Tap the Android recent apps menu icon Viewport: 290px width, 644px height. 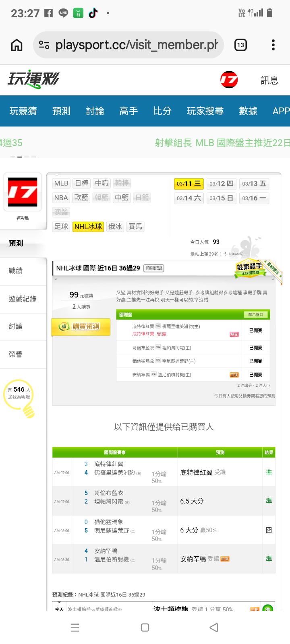75,627
